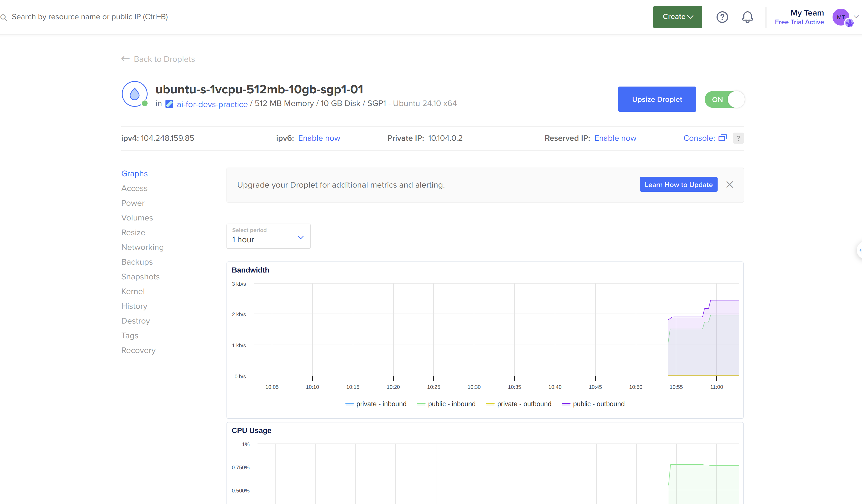The image size is (862, 504).
Task: Select the Snapshots tab
Action: [140, 276]
